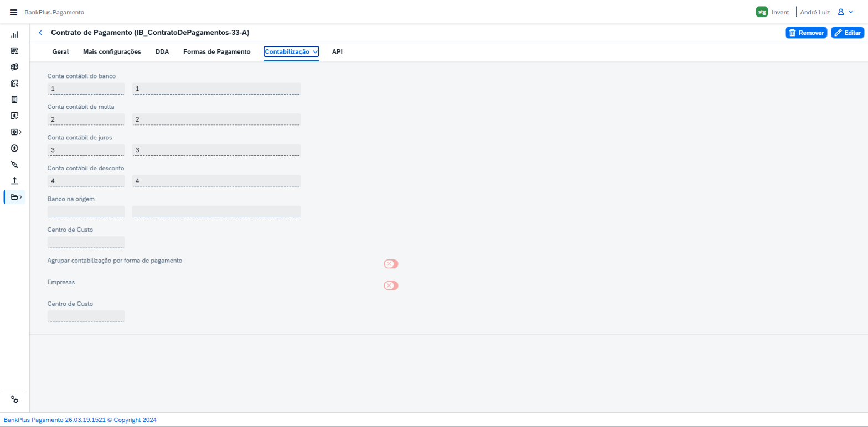Image resolution: width=868 pixels, height=427 pixels.
Task: Click second Conta contábil de desconto field
Action: [216, 181]
